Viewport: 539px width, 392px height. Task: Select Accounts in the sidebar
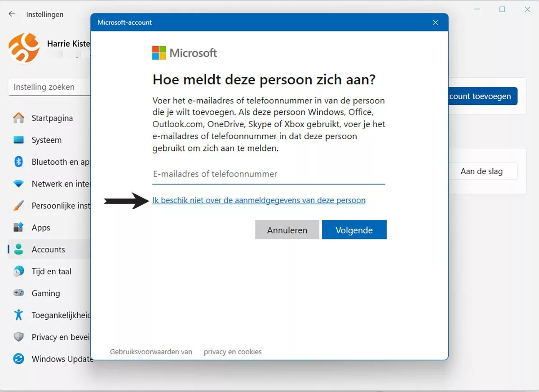pyautogui.click(x=49, y=249)
